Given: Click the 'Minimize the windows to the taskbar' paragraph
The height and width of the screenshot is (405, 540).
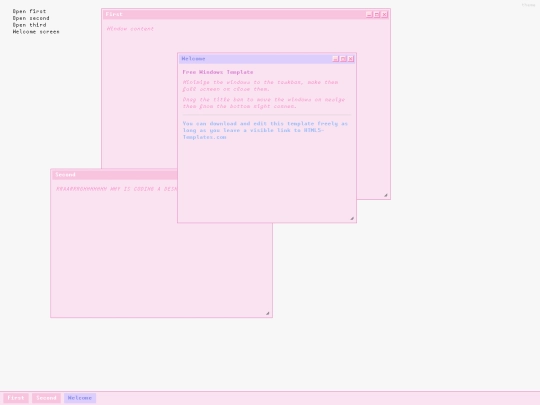Looking at the screenshot, I should click(x=260, y=86).
